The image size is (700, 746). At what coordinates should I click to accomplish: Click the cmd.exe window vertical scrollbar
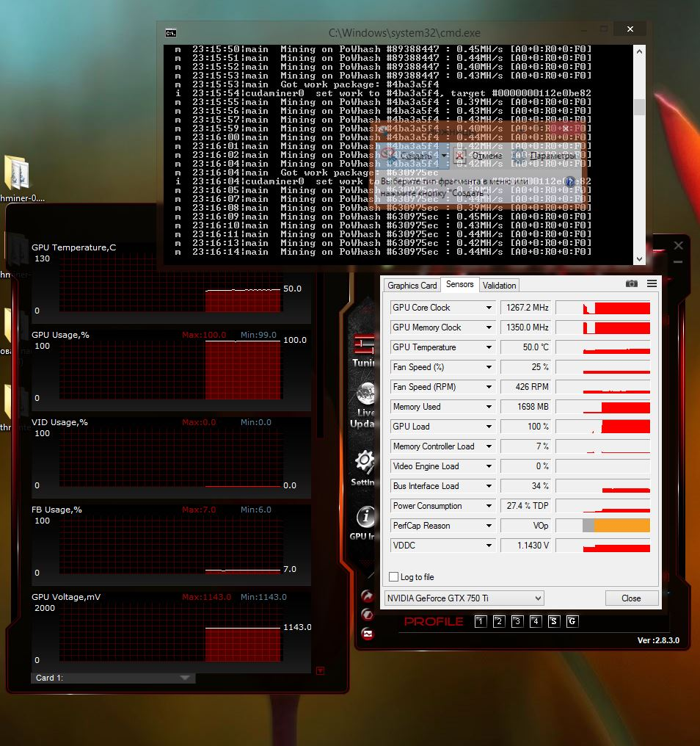[639, 107]
